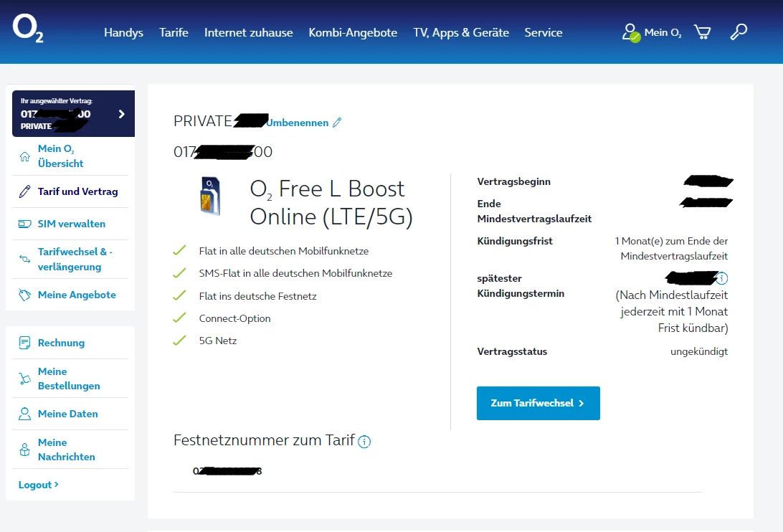Click the Mein O2 user profile icon
The width and height of the screenshot is (783, 532).
[631, 33]
